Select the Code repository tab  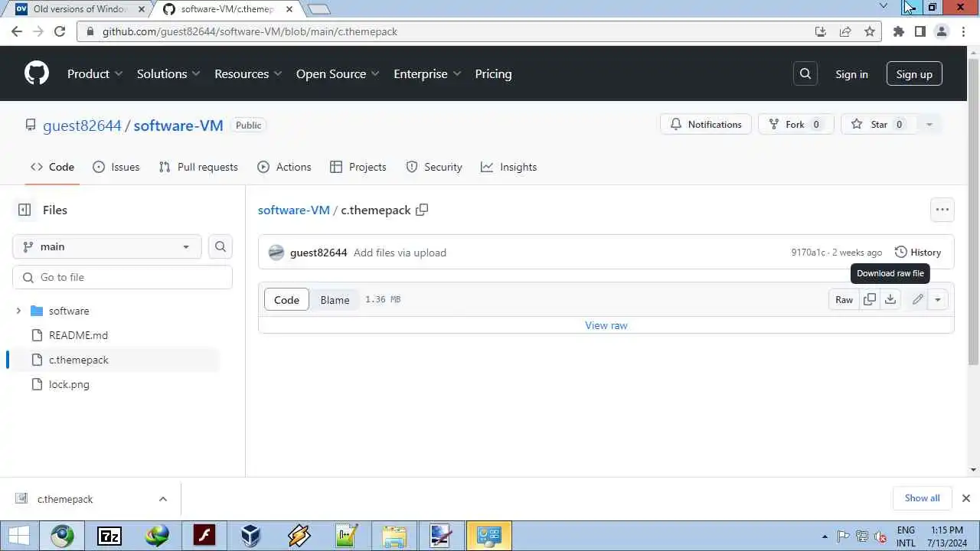[52, 167]
